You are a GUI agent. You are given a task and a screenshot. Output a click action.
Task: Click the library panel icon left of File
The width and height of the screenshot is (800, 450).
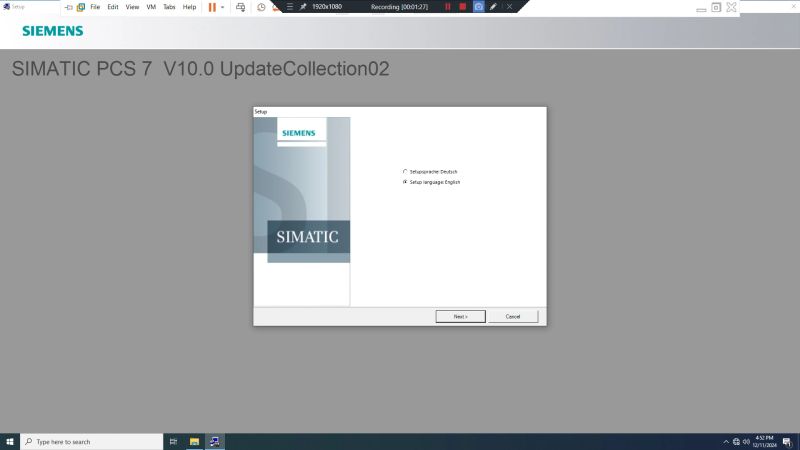tap(68, 7)
